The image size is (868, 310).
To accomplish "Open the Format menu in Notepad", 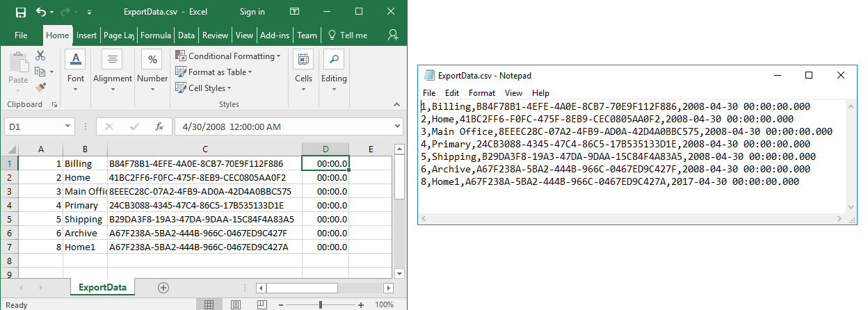I will [482, 92].
